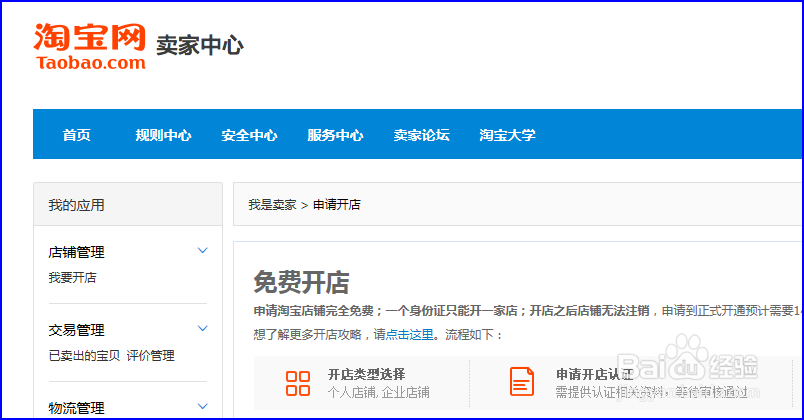Click the 个人店铺, 企业店铺 description

click(378, 392)
